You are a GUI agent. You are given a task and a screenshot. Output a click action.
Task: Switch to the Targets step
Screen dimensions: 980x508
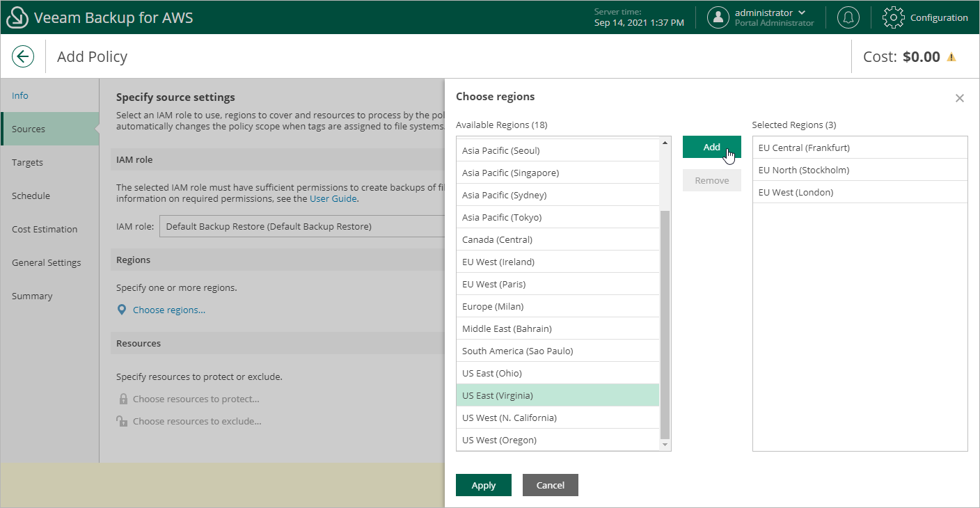click(27, 162)
